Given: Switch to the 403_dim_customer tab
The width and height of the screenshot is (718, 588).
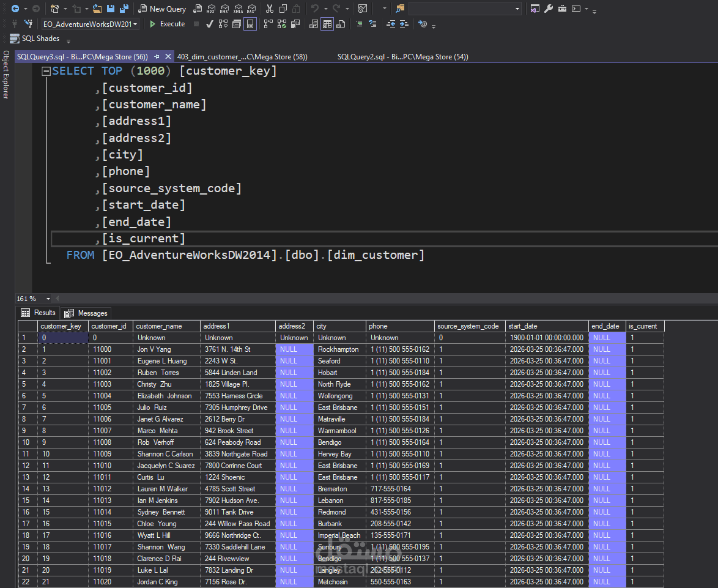Looking at the screenshot, I should tap(242, 56).
